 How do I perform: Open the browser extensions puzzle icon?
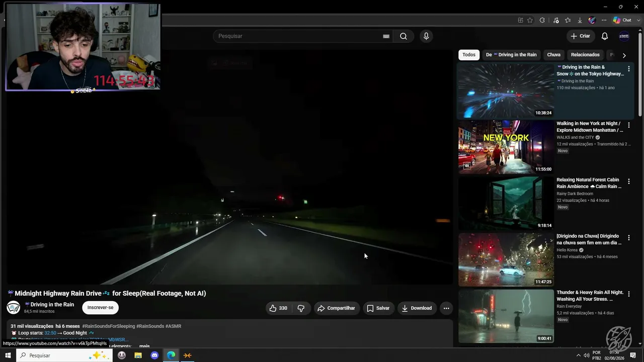[x=542, y=20]
